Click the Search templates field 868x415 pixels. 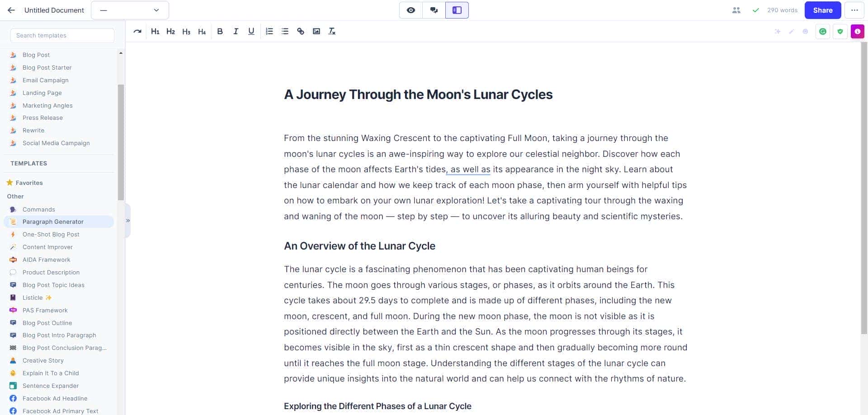[62, 35]
